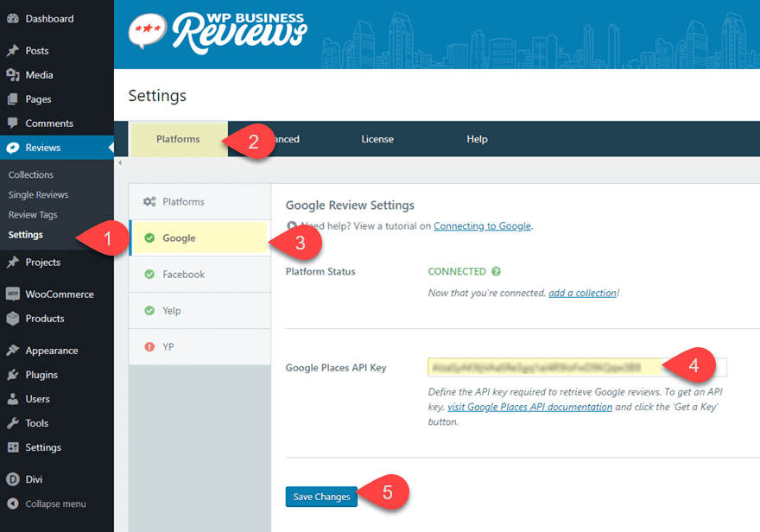The height and width of the screenshot is (532, 760).
Task: Click the Comments bubble icon
Action: (x=13, y=123)
